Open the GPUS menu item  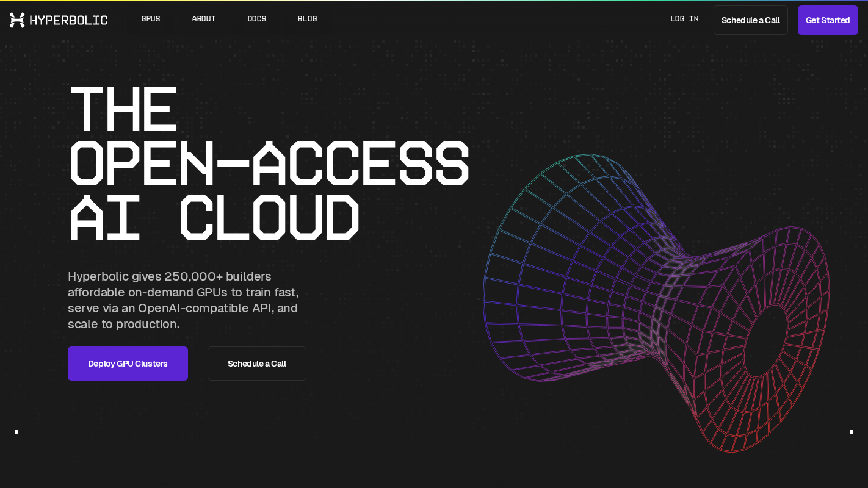coord(151,19)
